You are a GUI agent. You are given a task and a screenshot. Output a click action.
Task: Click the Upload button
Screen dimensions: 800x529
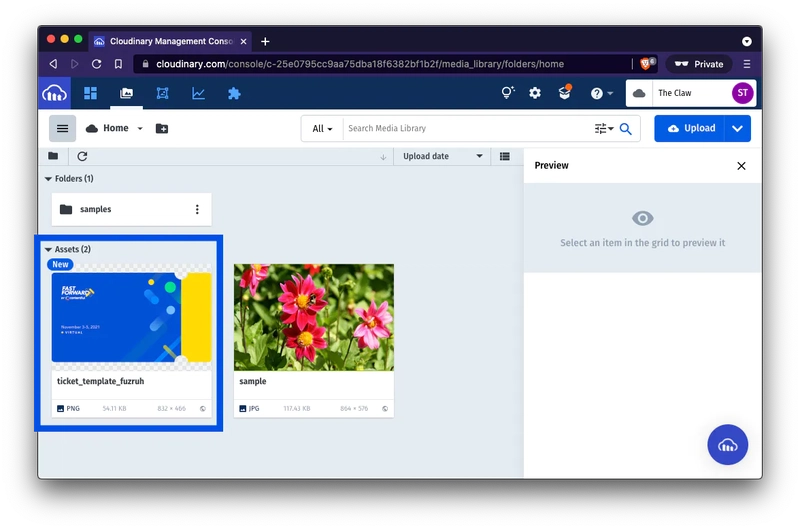[x=689, y=129]
